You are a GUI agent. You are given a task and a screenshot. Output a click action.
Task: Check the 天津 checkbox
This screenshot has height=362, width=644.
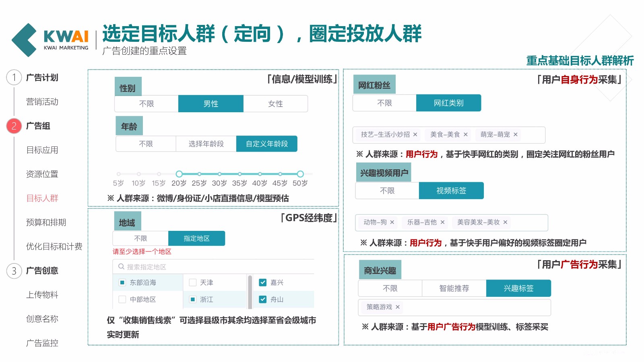point(193,283)
